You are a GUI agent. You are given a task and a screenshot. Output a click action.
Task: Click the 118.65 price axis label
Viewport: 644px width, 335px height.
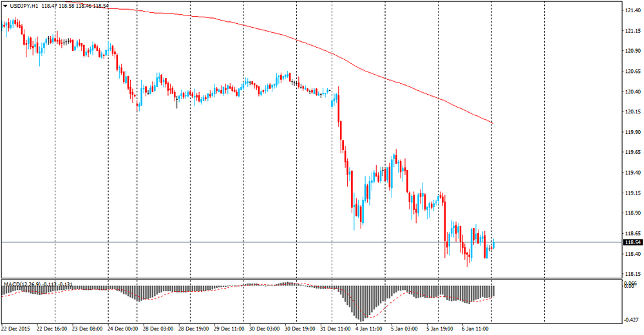633,233
